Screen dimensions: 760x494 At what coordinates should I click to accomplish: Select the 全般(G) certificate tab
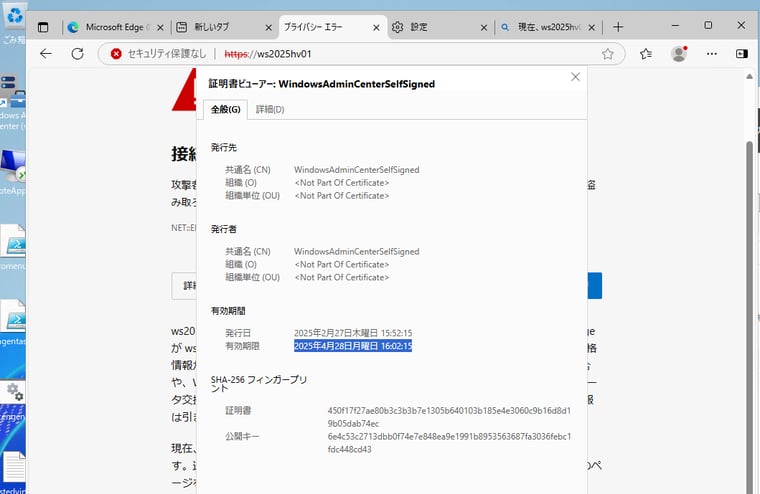[x=225, y=110]
